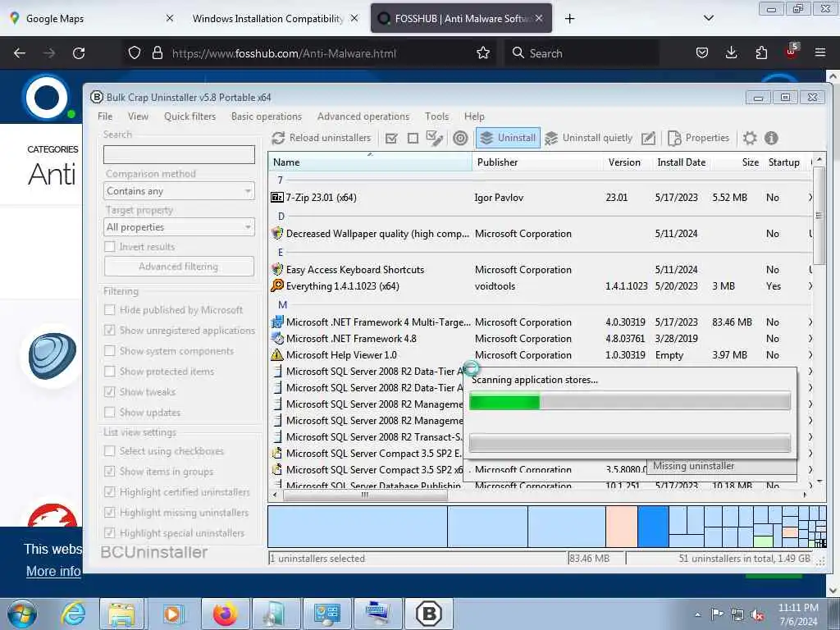Enable Select using checkboxes option
Screen dimensions: 840x630
coord(110,451)
